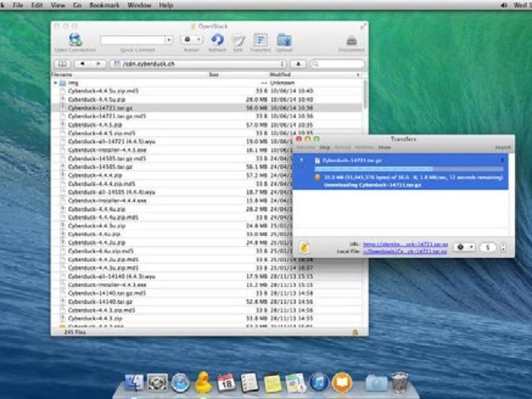Open the column options arrow beside Modified
Viewport: 532px width, 399px height.
358,75
